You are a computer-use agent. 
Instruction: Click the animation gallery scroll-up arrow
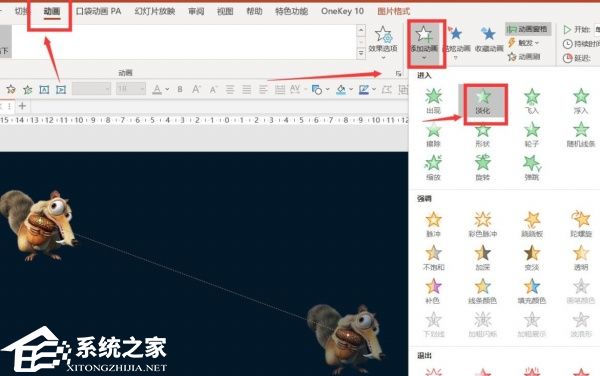360,30
